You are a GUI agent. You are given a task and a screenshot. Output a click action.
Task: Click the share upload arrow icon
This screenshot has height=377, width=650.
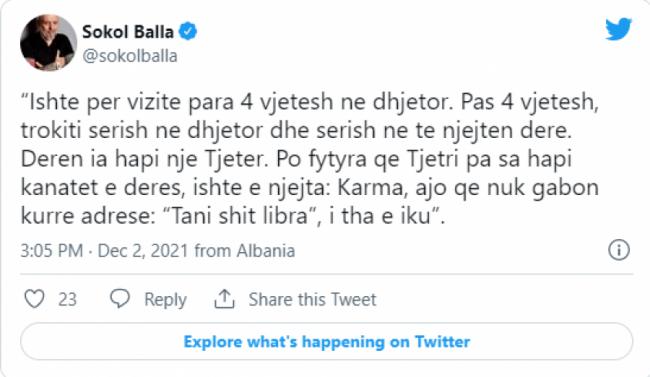pyautogui.click(x=224, y=299)
